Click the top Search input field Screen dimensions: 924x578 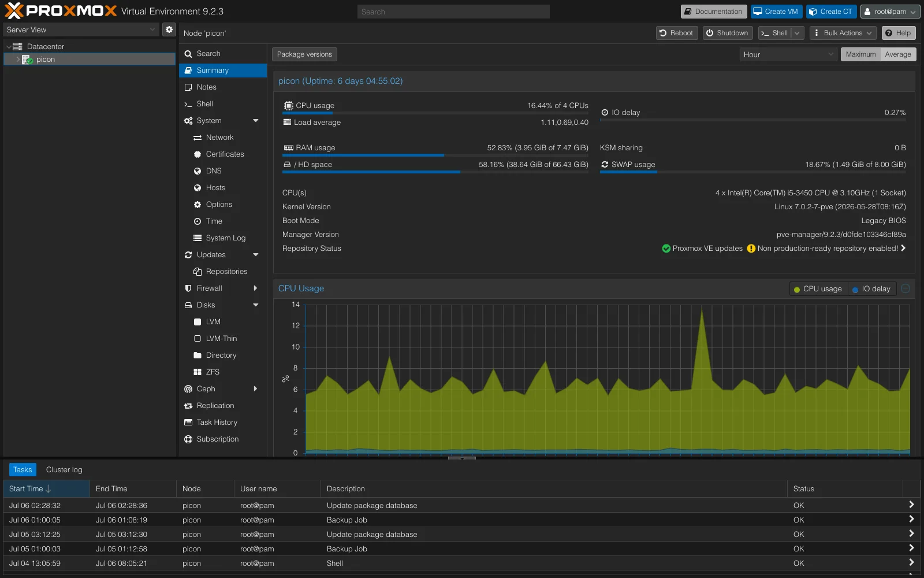453,12
